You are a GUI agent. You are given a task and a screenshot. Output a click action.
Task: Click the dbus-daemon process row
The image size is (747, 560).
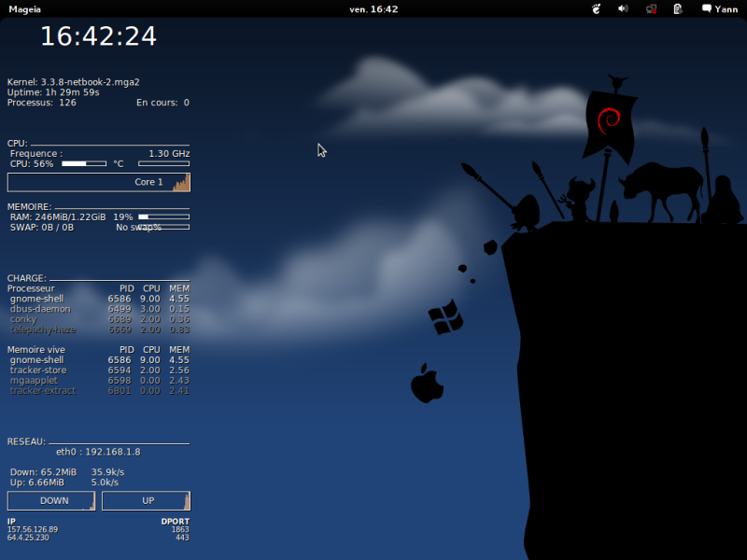[100, 309]
